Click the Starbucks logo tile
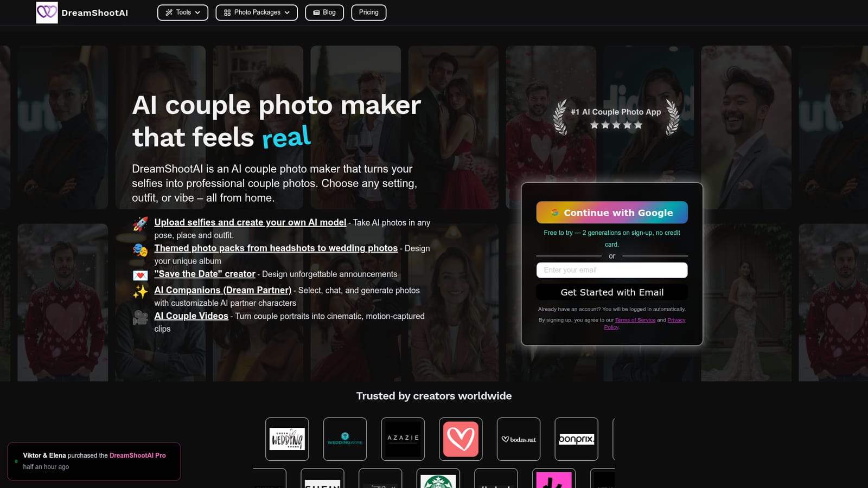The height and width of the screenshot is (488, 868). [438, 478]
